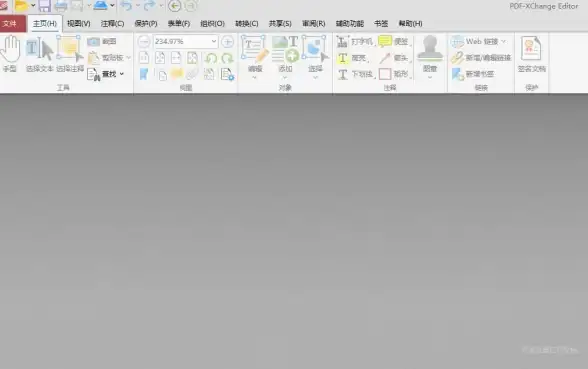Screen dimensions: 588x369
Task: Click the Save floppy disk icon
Action: (x=44, y=6)
